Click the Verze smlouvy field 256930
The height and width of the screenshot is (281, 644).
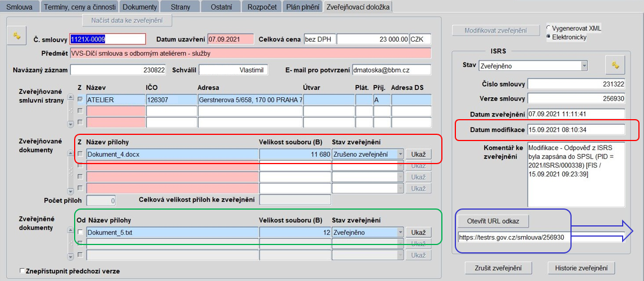click(576, 98)
